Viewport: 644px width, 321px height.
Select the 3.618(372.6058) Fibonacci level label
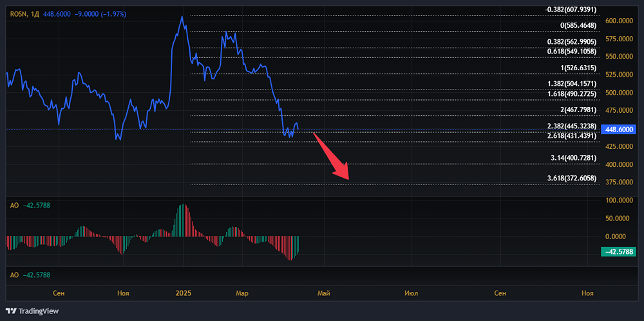571,178
